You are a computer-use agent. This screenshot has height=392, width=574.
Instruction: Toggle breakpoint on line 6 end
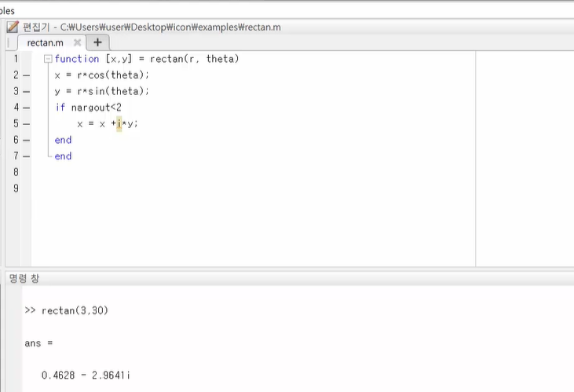coord(26,140)
